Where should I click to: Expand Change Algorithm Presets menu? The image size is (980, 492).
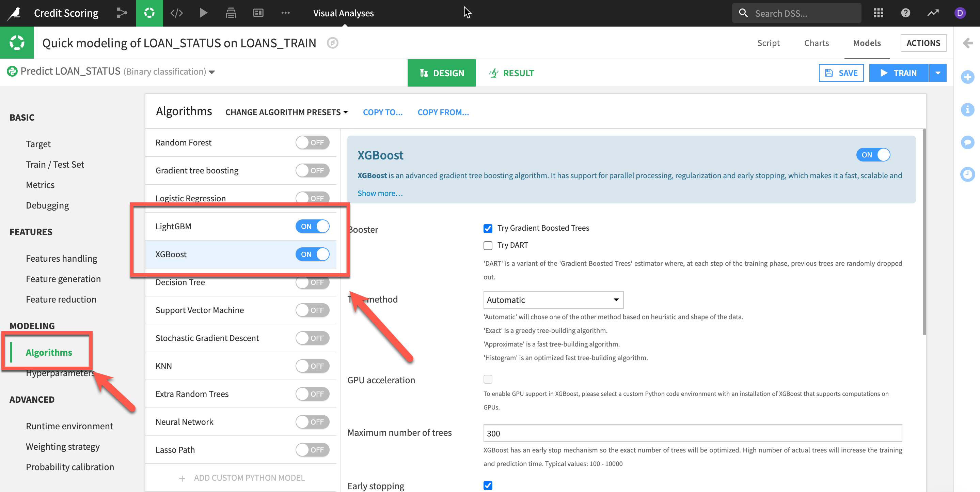point(286,112)
